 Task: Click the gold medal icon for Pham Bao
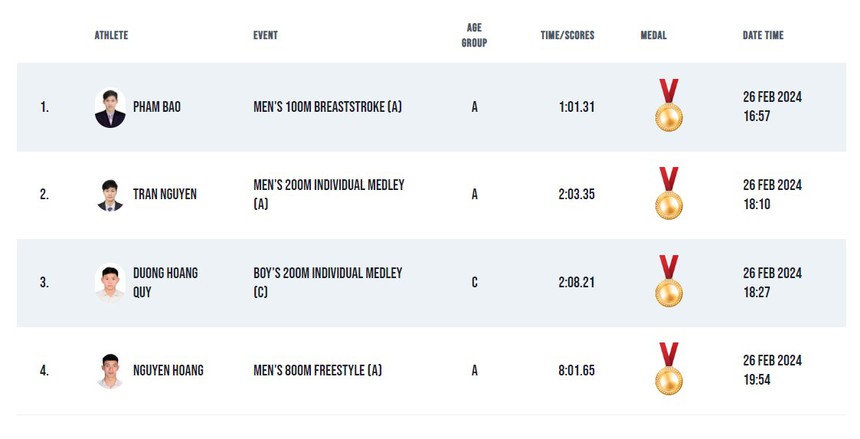668,106
